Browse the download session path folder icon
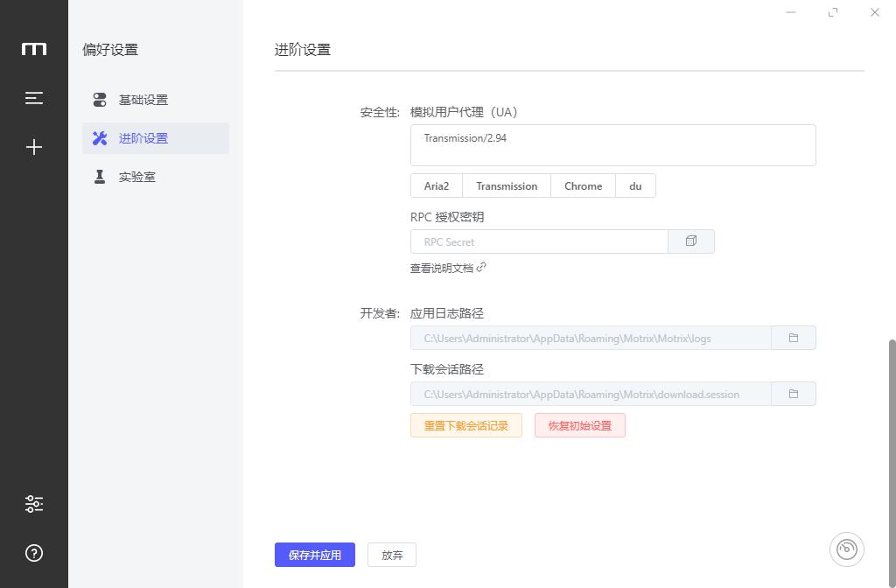896x588 pixels. [x=792, y=393]
